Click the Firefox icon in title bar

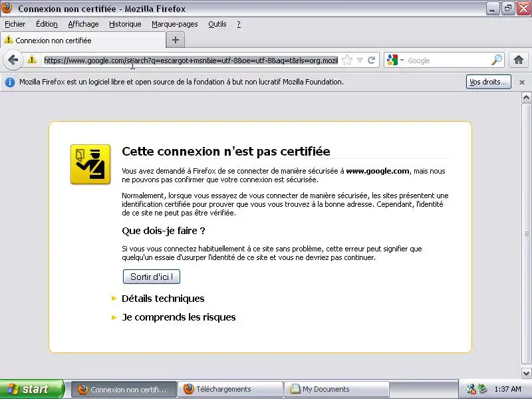[x=7, y=8]
